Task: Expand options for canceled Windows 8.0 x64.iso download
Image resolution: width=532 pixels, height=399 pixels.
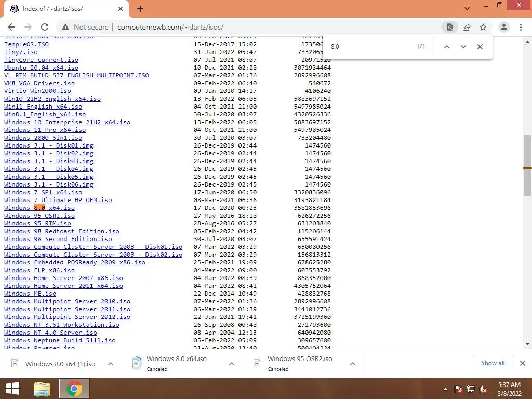Action: pyautogui.click(x=232, y=364)
